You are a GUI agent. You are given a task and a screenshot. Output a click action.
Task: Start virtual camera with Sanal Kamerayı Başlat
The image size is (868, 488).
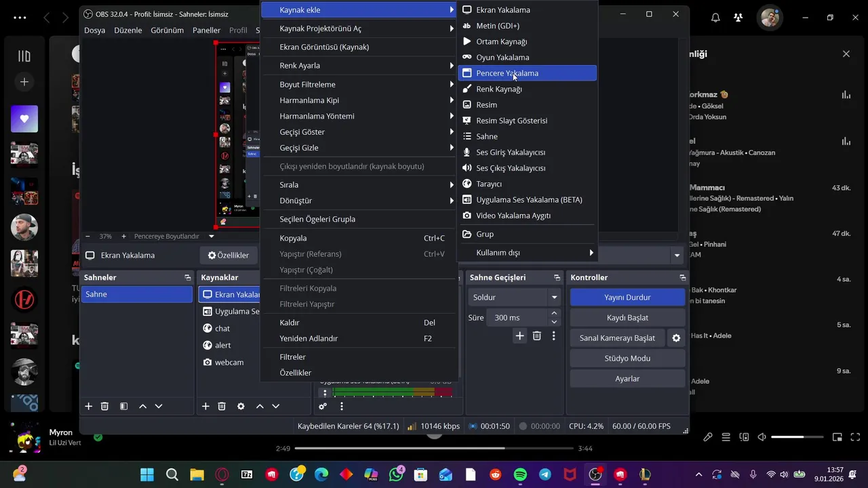(617, 338)
